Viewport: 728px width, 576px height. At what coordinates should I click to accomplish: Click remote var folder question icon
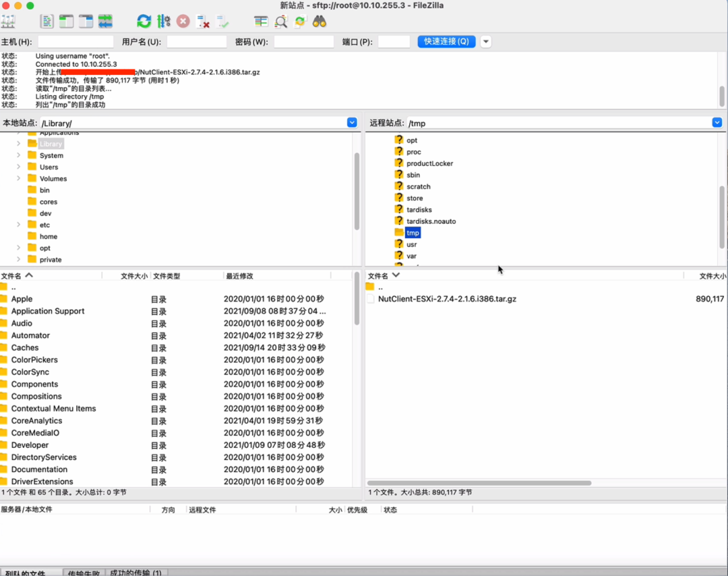click(399, 256)
